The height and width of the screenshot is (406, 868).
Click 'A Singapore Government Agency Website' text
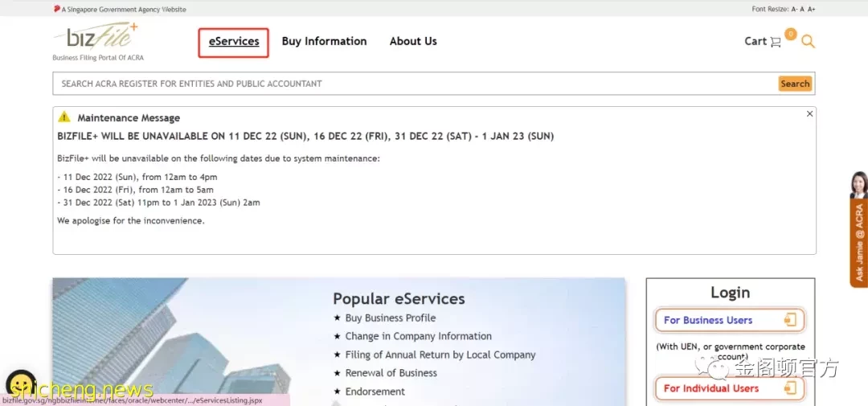click(124, 10)
